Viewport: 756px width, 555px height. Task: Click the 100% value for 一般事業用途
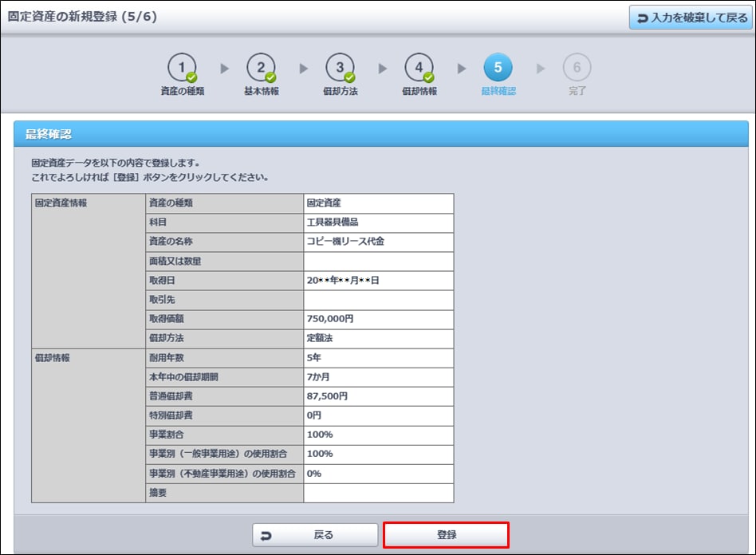tap(379, 455)
